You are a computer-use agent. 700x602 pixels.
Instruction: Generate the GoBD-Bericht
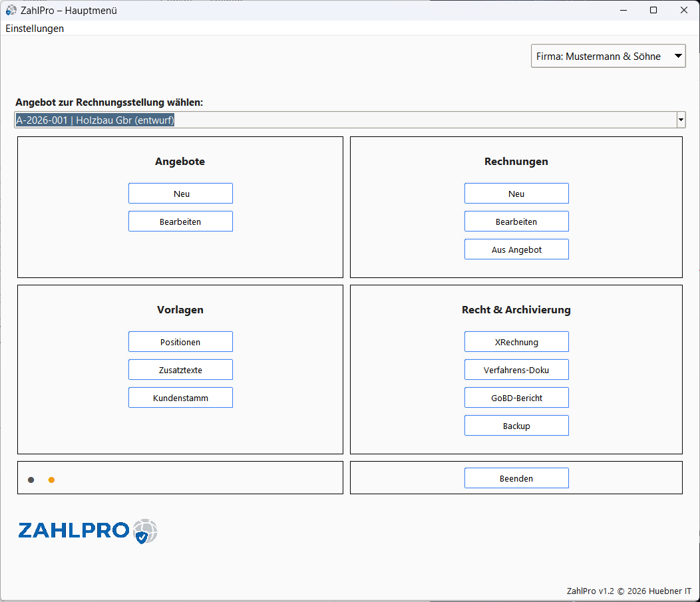[516, 398]
